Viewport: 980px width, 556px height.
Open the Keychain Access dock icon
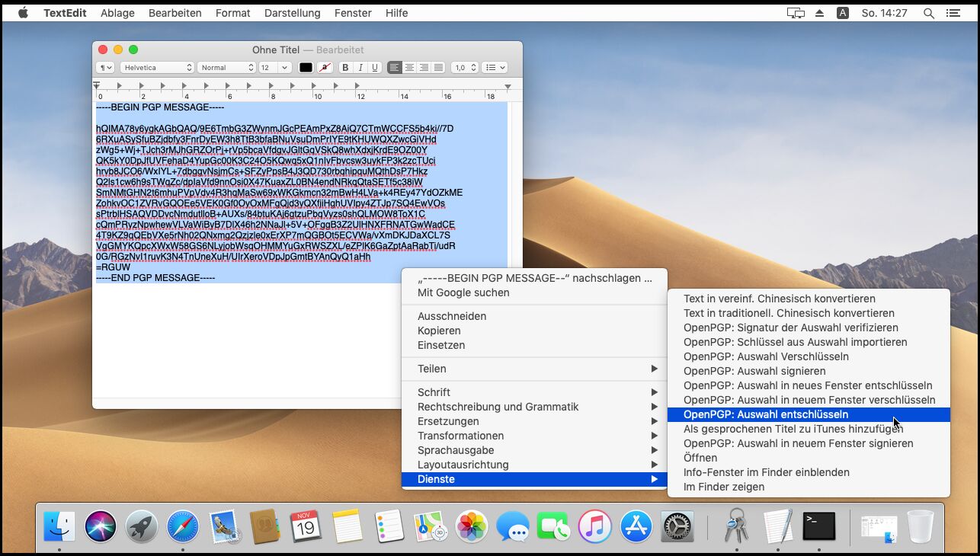(x=736, y=526)
